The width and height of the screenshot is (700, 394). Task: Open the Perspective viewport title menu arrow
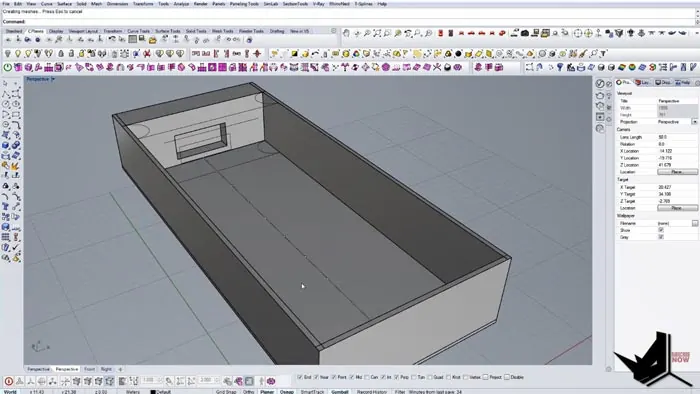pyautogui.click(x=53, y=79)
